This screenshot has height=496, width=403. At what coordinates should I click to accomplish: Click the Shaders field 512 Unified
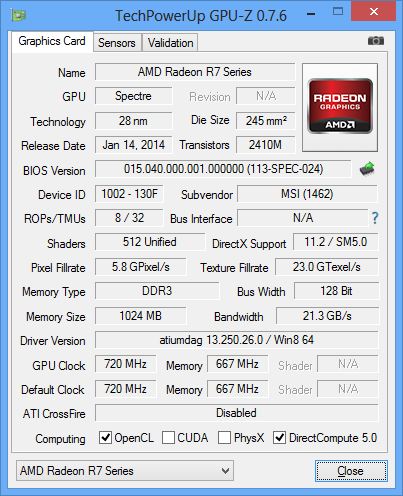tap(150, 242)
